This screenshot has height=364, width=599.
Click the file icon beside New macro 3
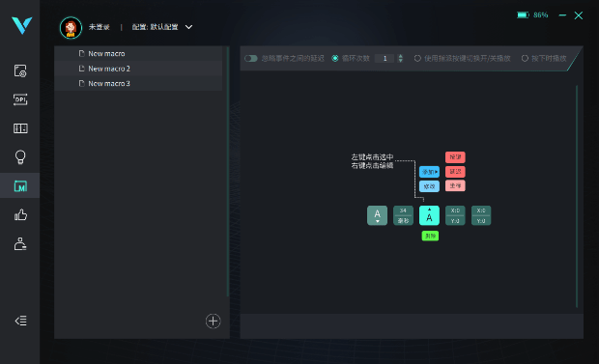point(81,83)
